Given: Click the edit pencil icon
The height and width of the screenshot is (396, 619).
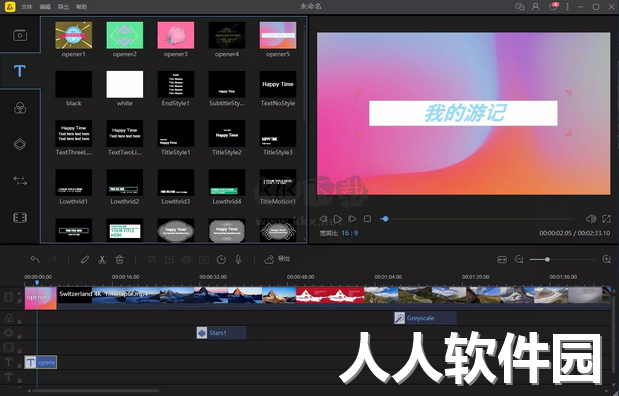Looking at the screenshot, I should pos(84,259).
